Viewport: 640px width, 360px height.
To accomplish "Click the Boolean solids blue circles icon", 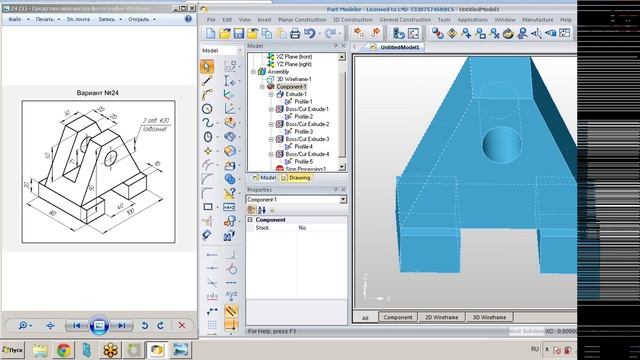I will tap(230, 179).
